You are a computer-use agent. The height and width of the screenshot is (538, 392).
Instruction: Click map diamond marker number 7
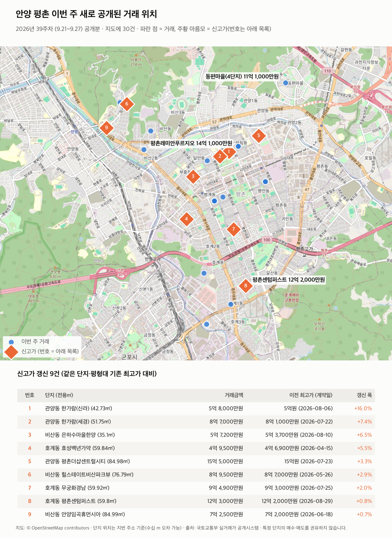coord(234,229)
